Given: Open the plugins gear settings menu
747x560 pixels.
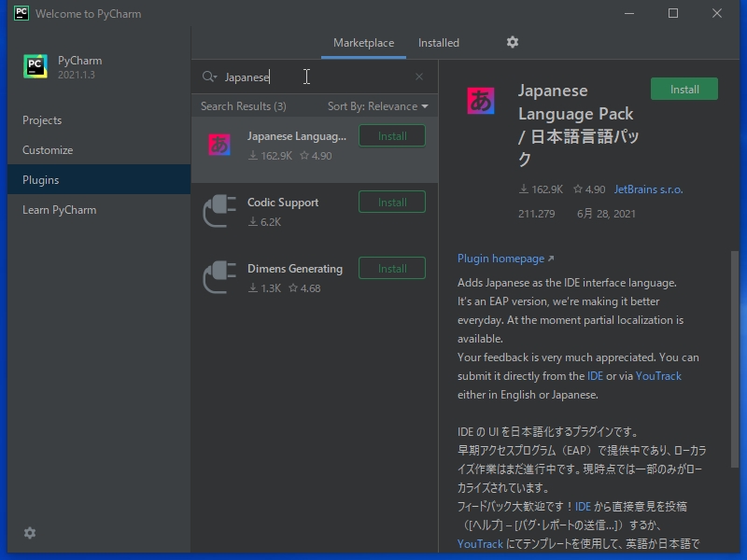Looking at the screenshot, I should click(x=512, y=42).
